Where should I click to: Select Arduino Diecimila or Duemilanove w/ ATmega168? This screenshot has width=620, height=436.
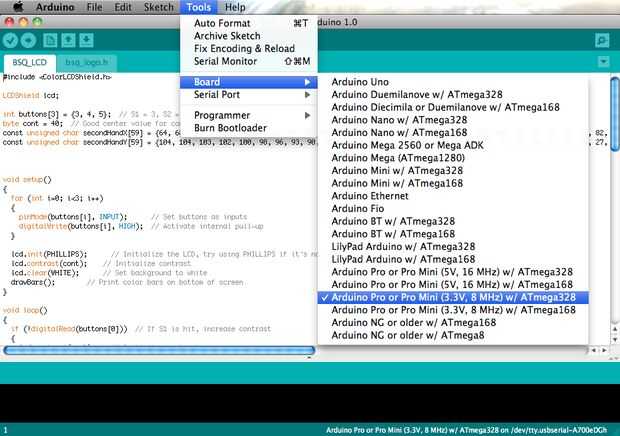[x=453, y=107]
